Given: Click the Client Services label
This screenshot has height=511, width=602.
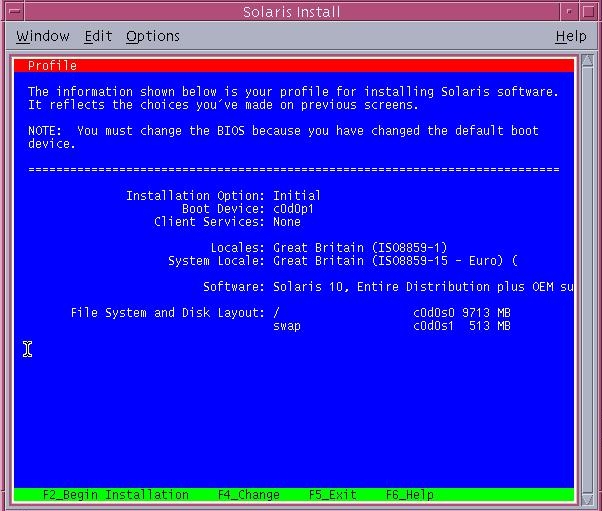Looking at the screenshot, I should pyautogui.click(x=209, y=222).
